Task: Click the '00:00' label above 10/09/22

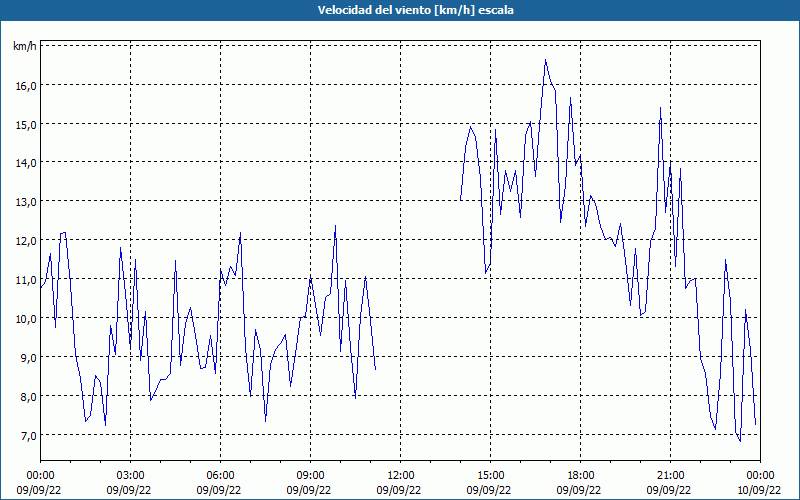Action: click(x=760, y=475)
